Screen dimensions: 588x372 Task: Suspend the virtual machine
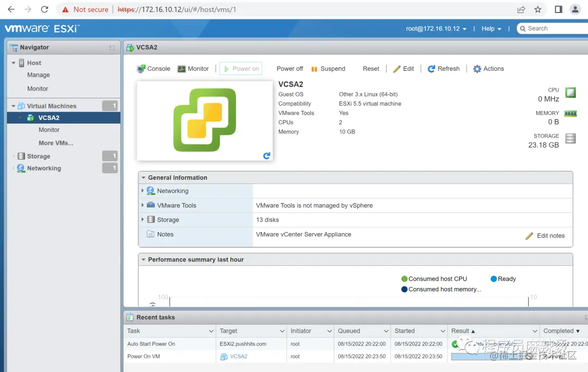pyautogui.click(x=328, y=69)
